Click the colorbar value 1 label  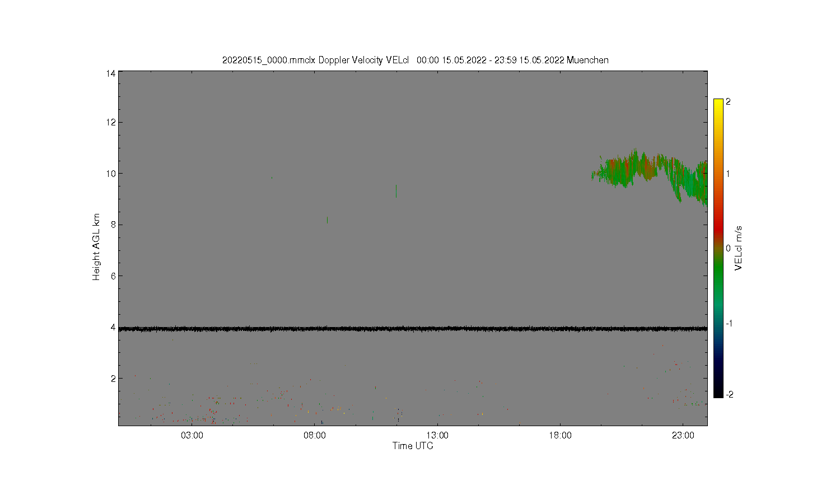pos(728,174)
